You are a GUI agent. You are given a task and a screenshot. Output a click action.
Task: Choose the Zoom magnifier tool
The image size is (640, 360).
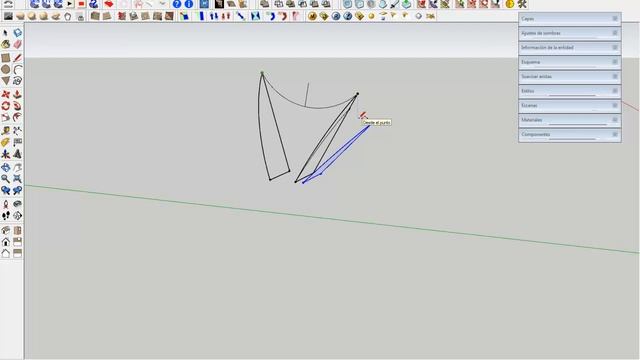point(5,179)
